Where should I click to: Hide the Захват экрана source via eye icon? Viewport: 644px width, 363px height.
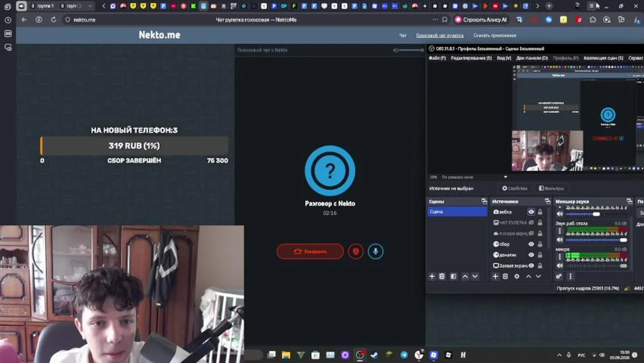tap(531, 265)
